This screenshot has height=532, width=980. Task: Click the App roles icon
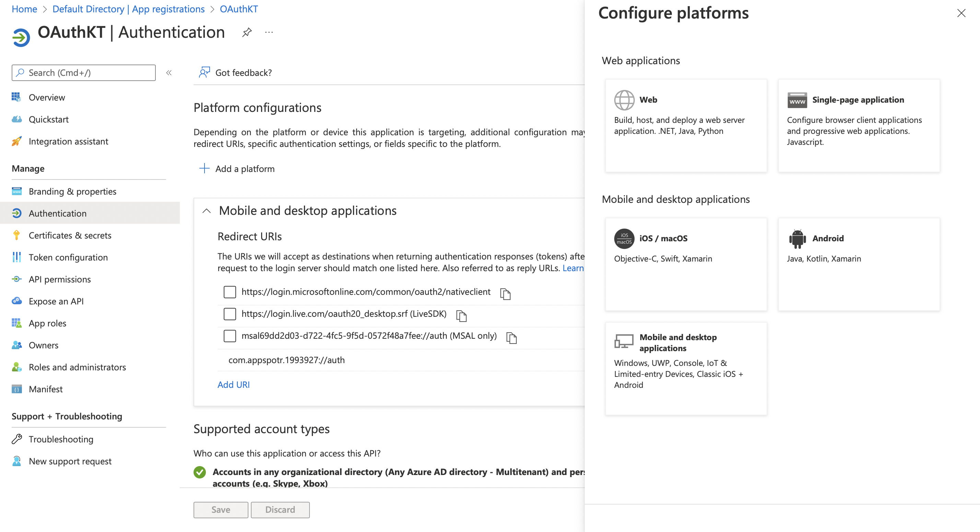16,323
